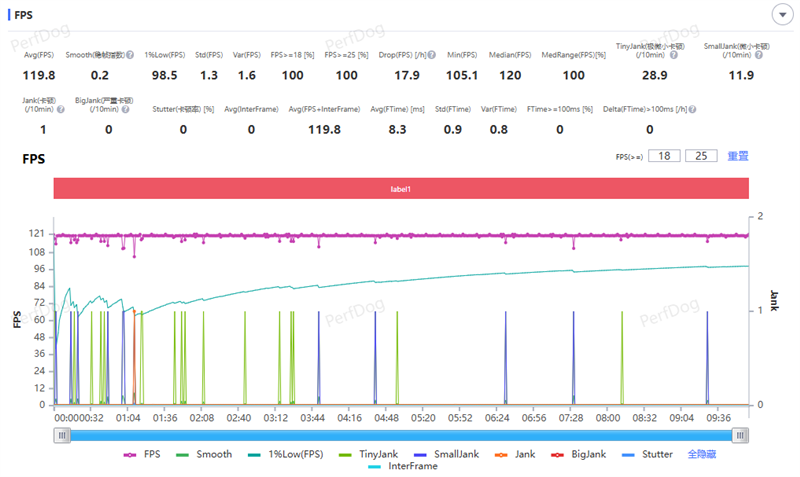800x477 pixels.
Task: Click help icon under BigJank (/10min)
Action: (x=127, y=109)
